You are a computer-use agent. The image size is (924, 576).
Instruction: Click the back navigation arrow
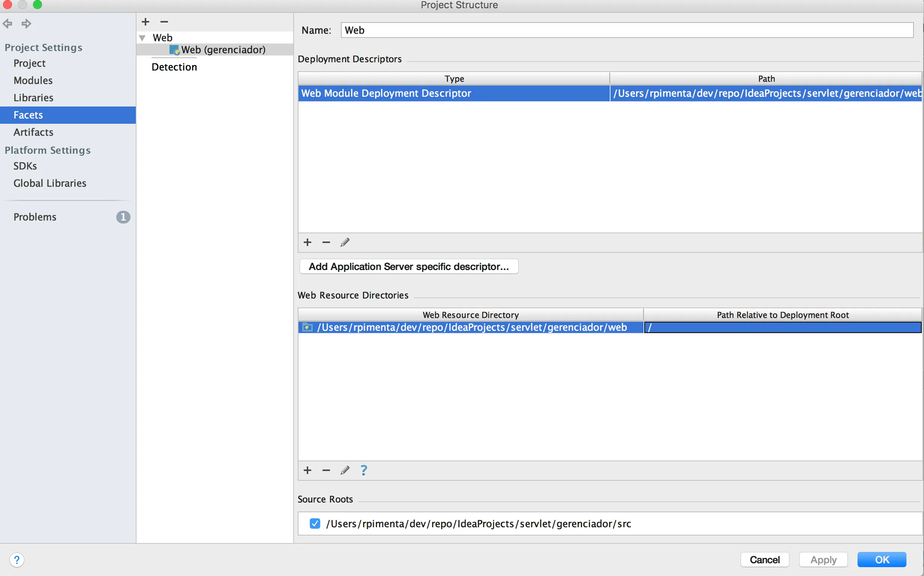point(7,24)
